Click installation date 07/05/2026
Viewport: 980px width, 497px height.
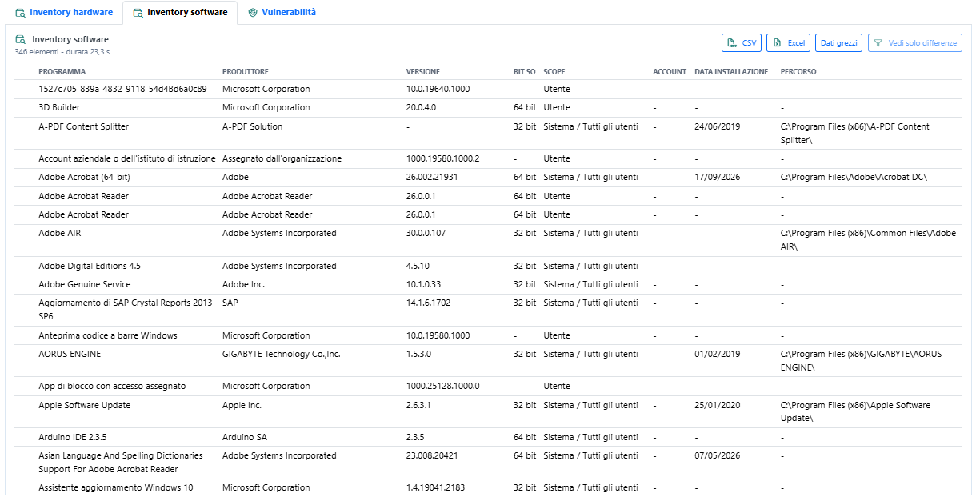(x=718, y=455)
